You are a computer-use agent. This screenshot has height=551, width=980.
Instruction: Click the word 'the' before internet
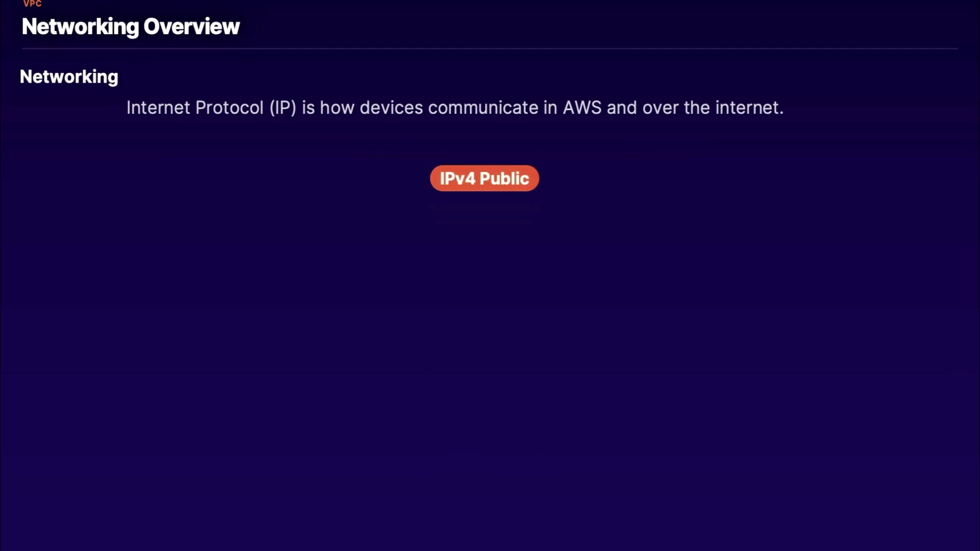(x=697, y=108)
